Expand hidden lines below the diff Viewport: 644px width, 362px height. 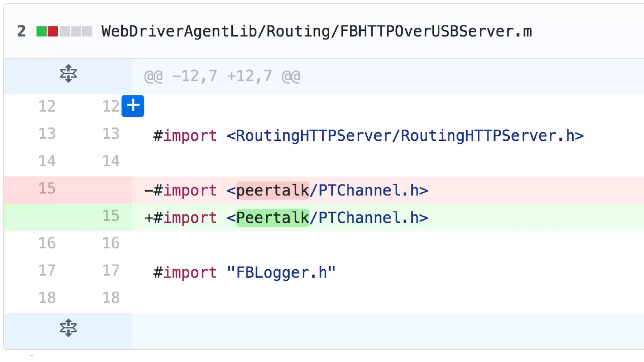[68, 328]
